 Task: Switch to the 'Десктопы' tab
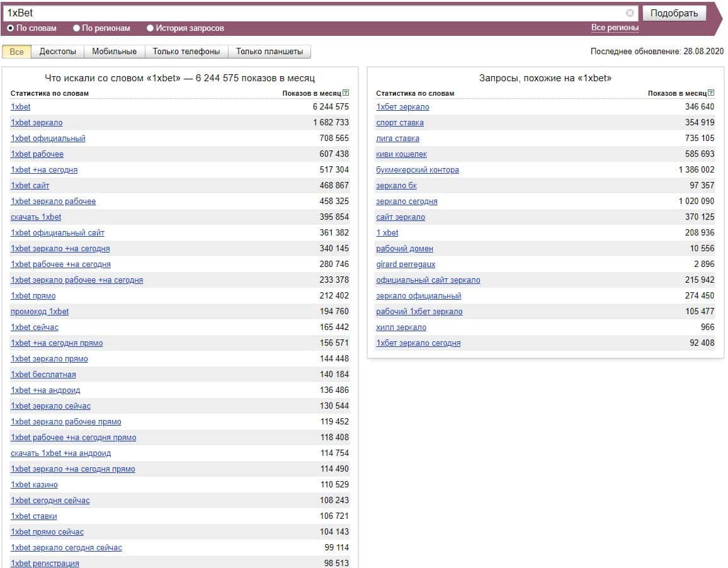[57, 52]
